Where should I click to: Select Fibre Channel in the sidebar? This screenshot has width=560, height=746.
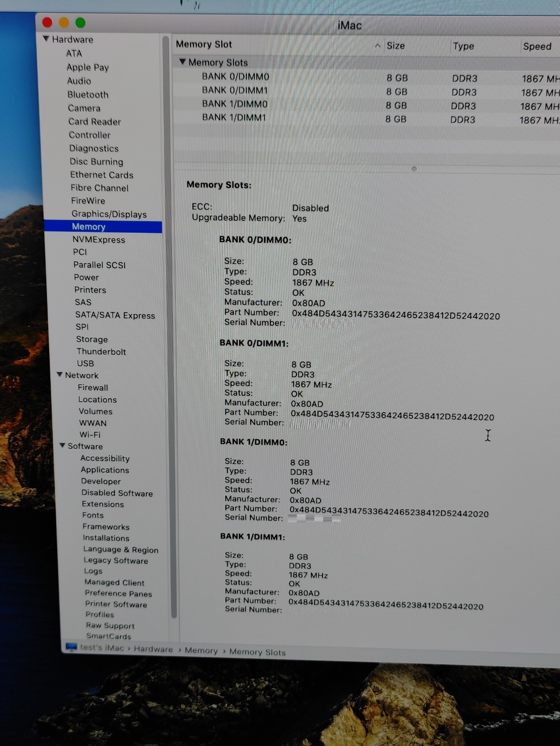[99, 188]
